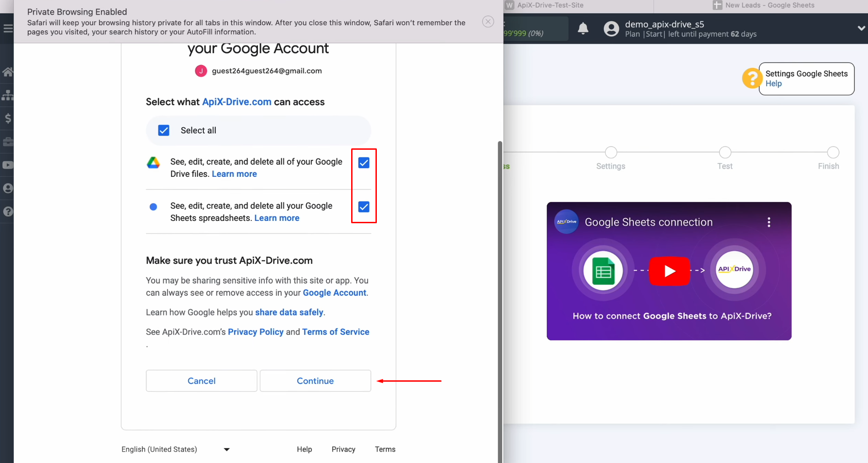Click the yellow question mark help icon
Screen dimensions: 868x463
pyautogui.click(x=752, y=78)
